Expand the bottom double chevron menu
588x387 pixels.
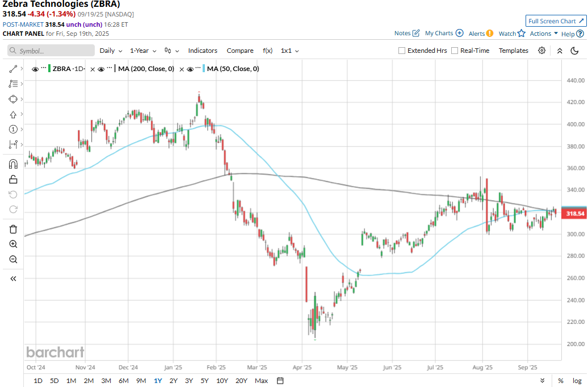click(x=542, y=381)
